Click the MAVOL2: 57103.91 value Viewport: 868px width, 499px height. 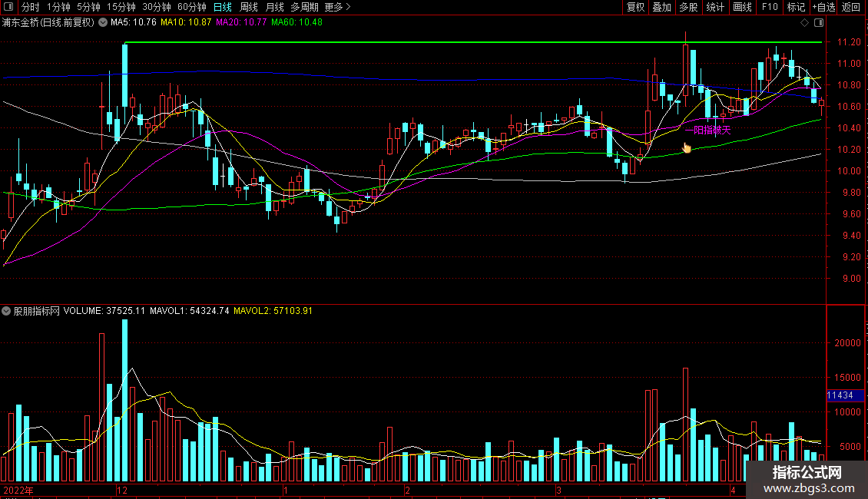pyautogui.click(x=273, y=312)
